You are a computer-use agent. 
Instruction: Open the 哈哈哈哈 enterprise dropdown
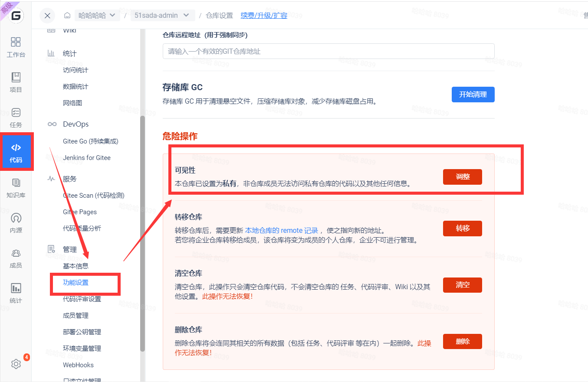pos(97,16)
